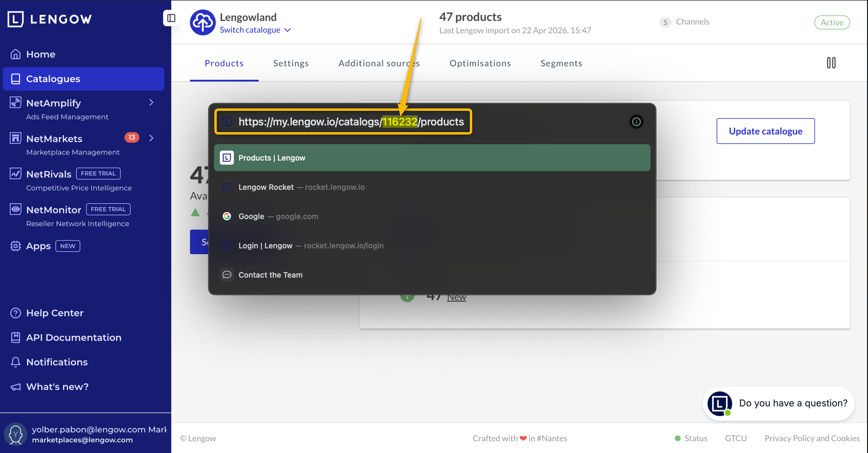This screenshot has height=453, width=868.
Task: Select Lengow Rocket search result
Action: click(432, 187)
